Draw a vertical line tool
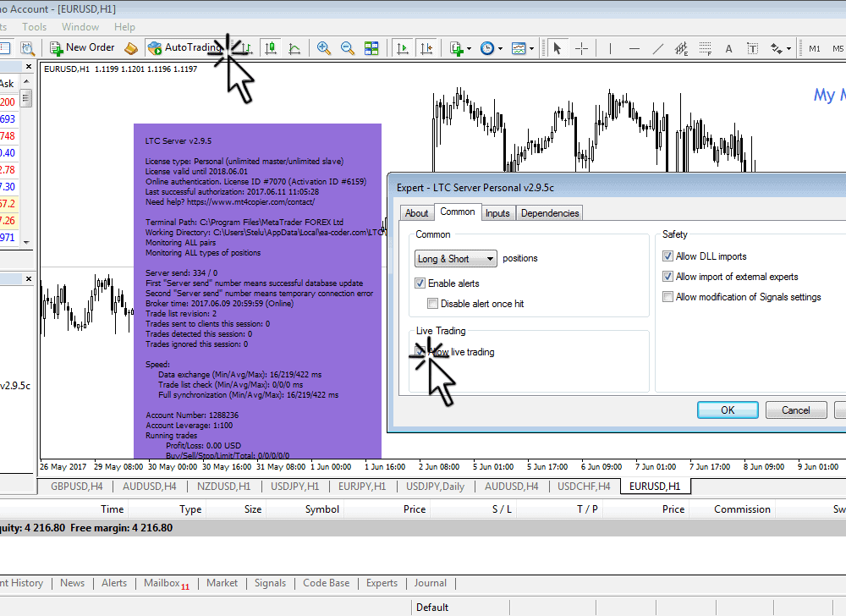Image resolution: width=846 pixels, height=616 pixels. click(610, 48)
